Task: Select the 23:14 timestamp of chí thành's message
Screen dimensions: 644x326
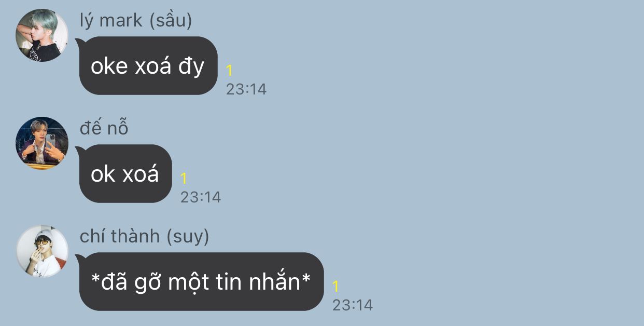Action: tap(353, 305)
